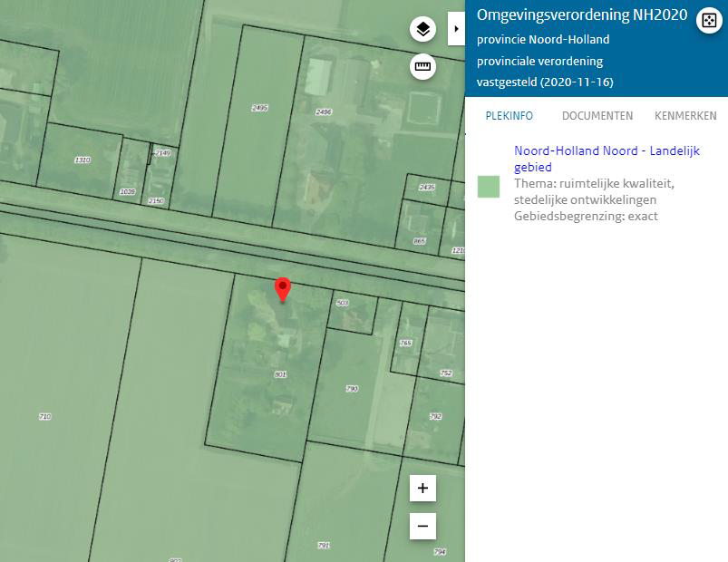Image resolution: width=728 pixels, height=562 pixels.
Task: Zoom in with the plus button
Action: 422,489
